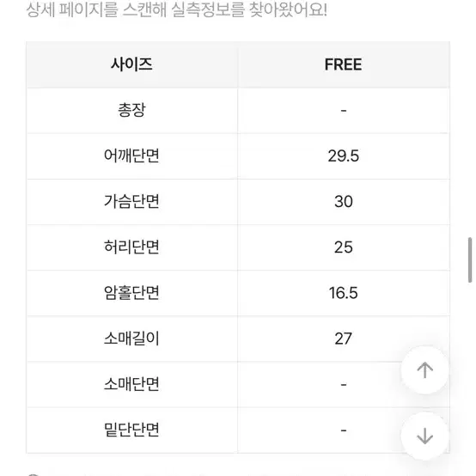Click the 가슴단면 row label
The image size is (476, 476).
[x=131, y=202]
